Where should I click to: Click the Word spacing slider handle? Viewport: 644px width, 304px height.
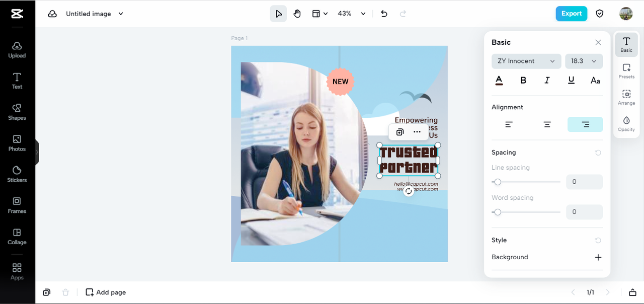click(498, 212)
